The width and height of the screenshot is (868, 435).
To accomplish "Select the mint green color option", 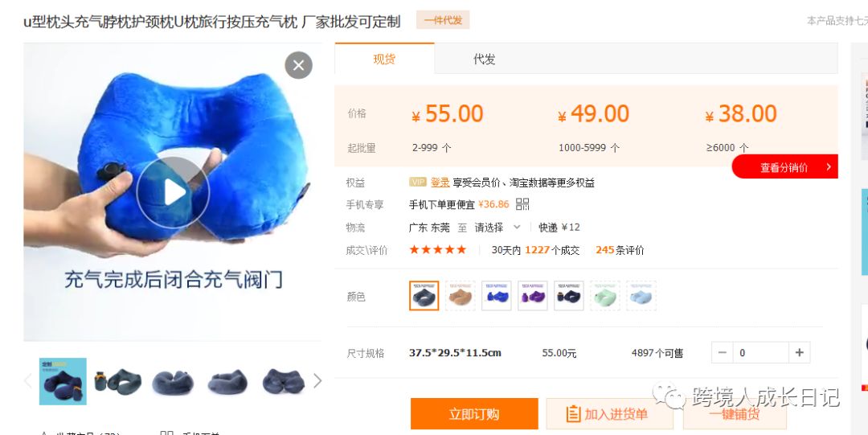I will click(x=604, y=295).
